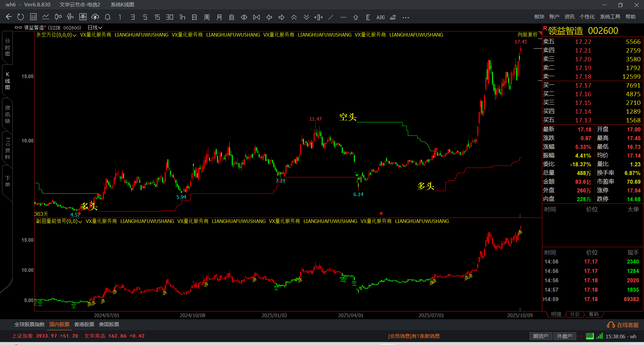
Task: Click the back arrow in toolbar
Action: click(9, 17)
